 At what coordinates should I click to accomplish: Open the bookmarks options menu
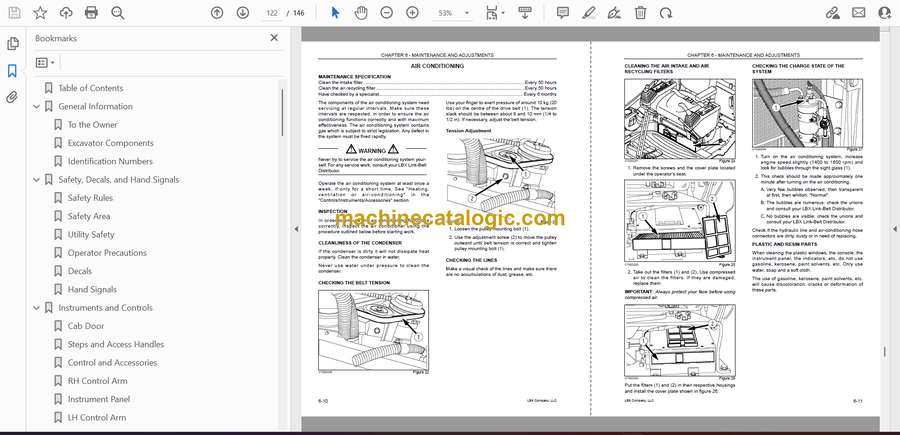click(46, 62)
